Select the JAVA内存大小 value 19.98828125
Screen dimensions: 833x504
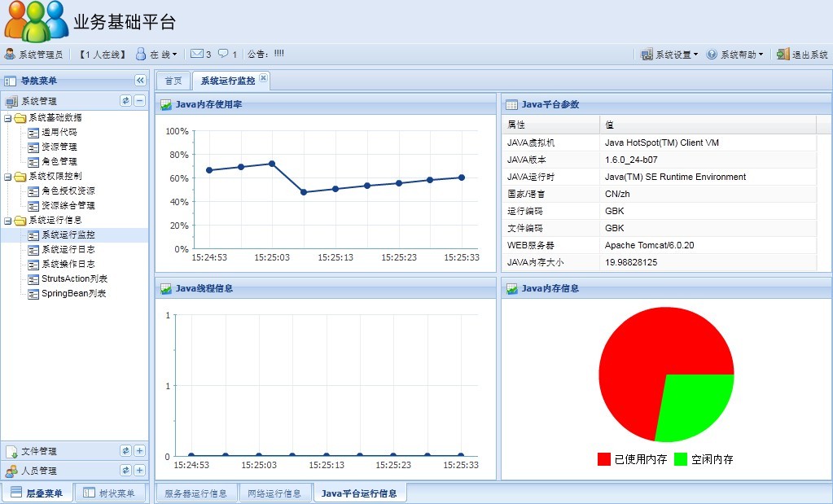(631, 262)
